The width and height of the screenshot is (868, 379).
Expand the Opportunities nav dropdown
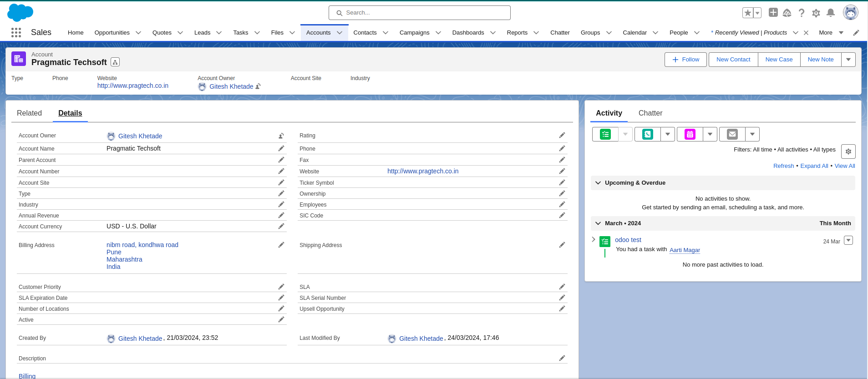pos(138,33)
